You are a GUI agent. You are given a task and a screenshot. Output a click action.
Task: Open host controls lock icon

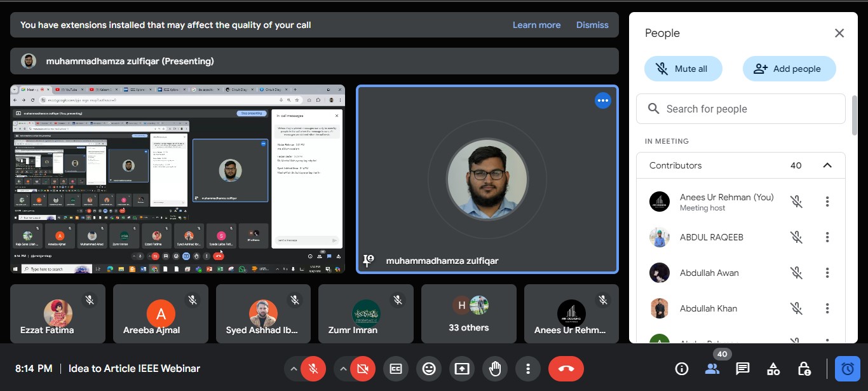(x=804, y=369)
